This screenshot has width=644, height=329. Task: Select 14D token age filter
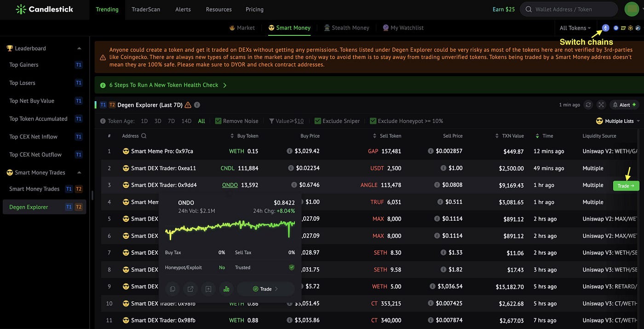point(186,121)
